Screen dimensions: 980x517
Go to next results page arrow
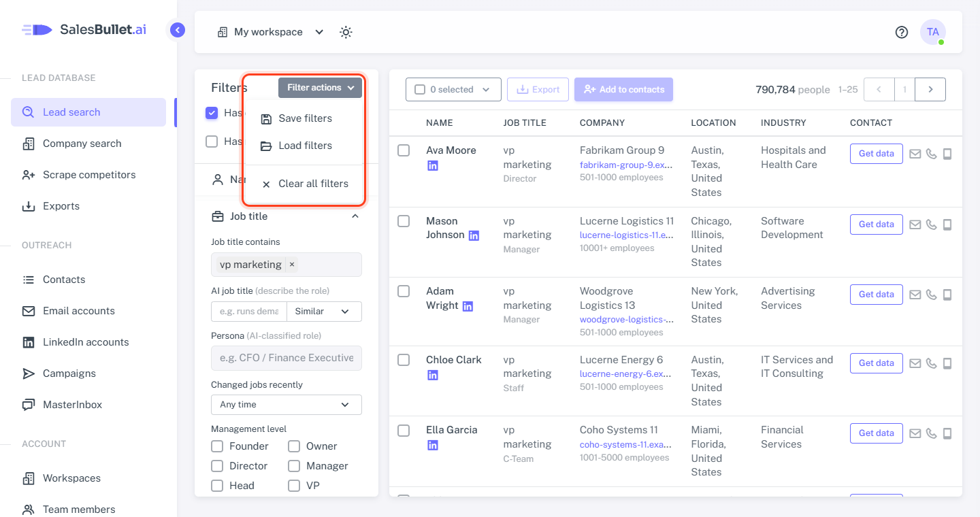(x=930, y=89)
